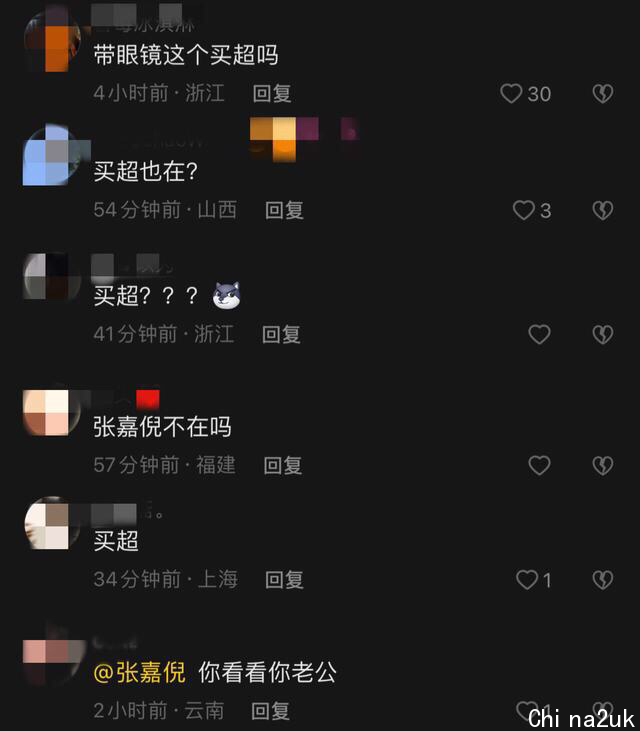Like the 买超??? comment from 浙江
Screen dimensions: 640x731
pos(539,334)
